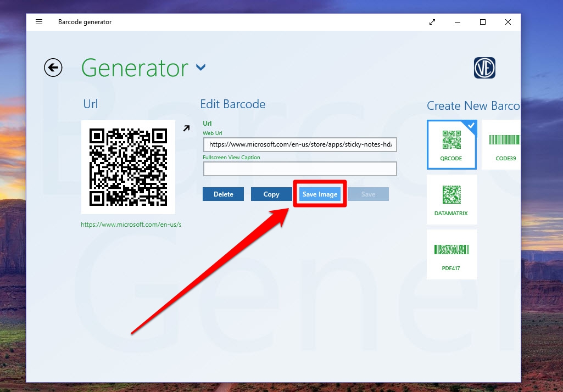Select the CODE39 barcode type tile
Screen dimensions: 563x392
point(501,145)
